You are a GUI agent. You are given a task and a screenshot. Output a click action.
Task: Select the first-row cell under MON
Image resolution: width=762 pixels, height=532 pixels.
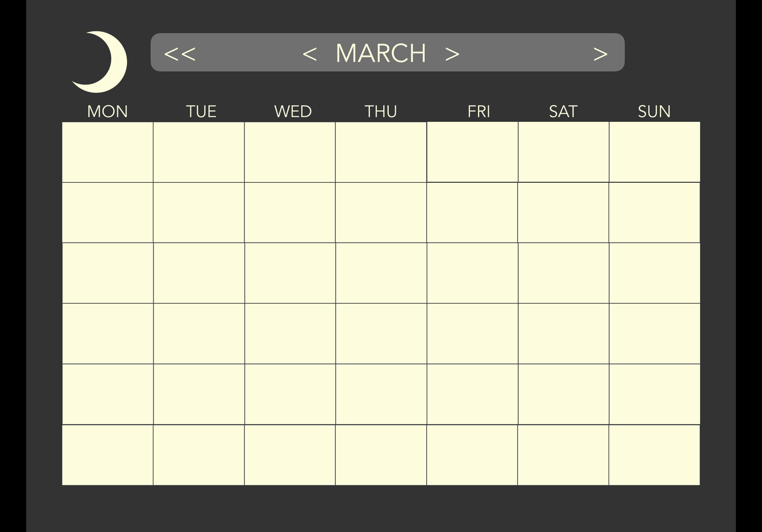[108, 152]
